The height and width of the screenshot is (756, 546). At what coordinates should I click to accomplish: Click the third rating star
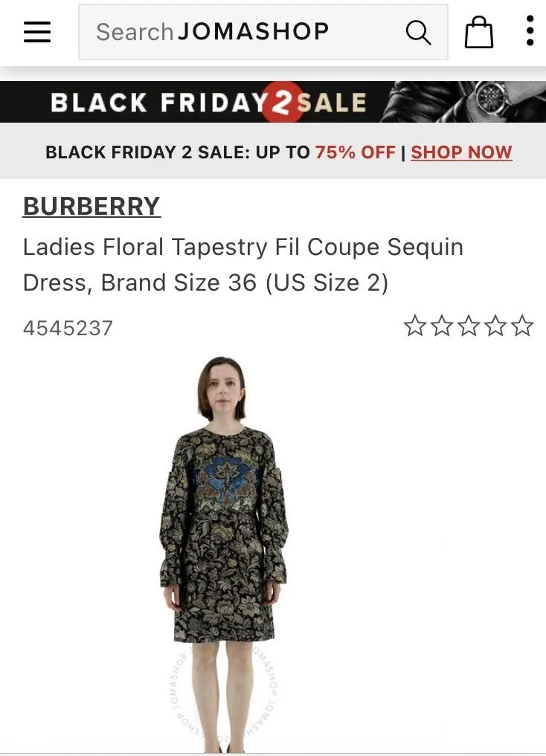(469, 326)
